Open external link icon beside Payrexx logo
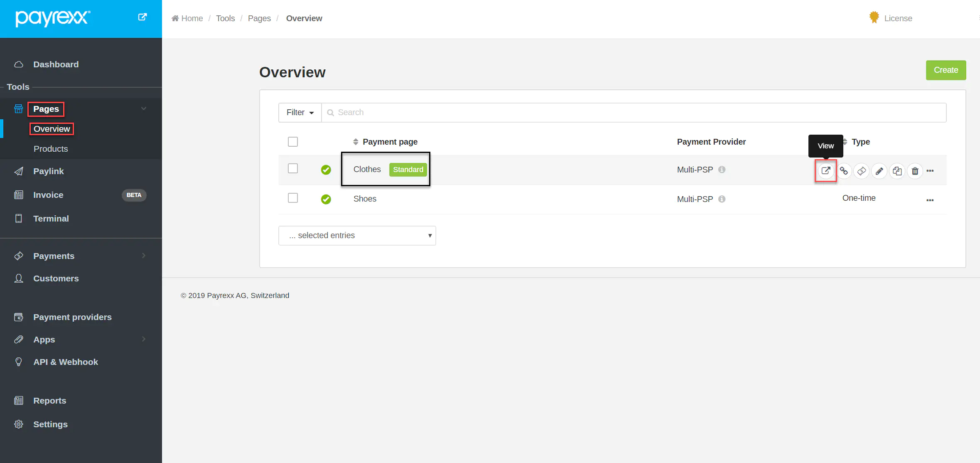Screen dimensions: 980x463 142,17
